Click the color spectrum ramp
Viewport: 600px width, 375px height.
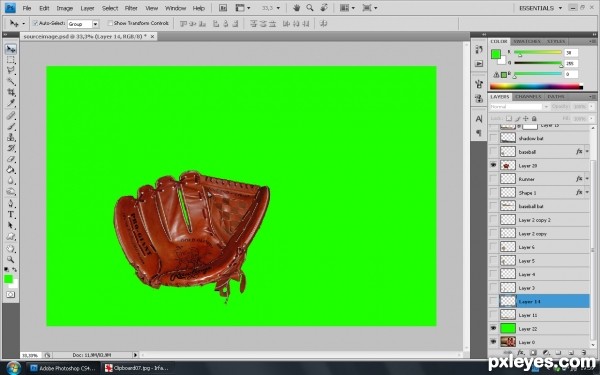[x=536, y=86]
